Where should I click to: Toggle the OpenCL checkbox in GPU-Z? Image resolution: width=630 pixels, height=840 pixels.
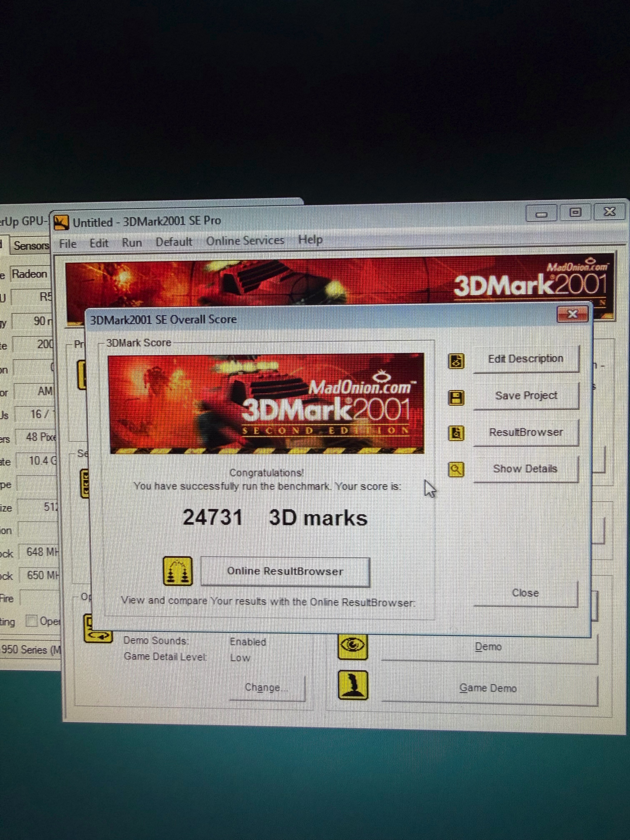[x=31, y=621]
